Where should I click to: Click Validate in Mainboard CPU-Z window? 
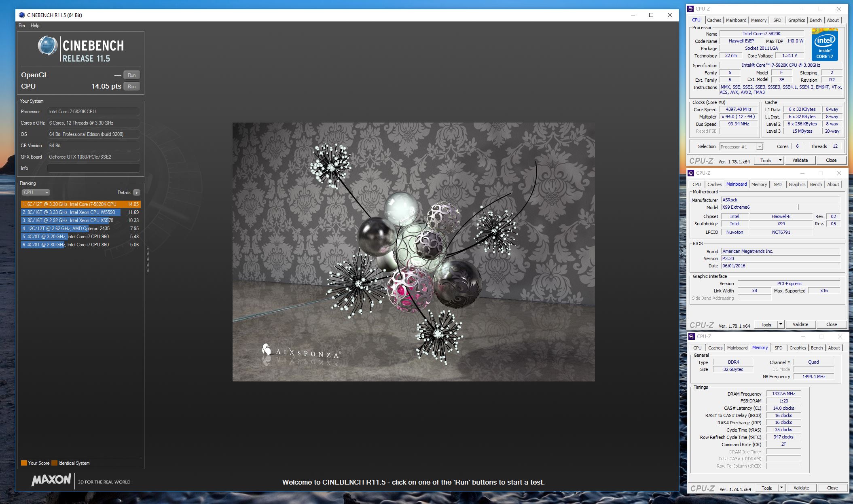pos(800,325)
